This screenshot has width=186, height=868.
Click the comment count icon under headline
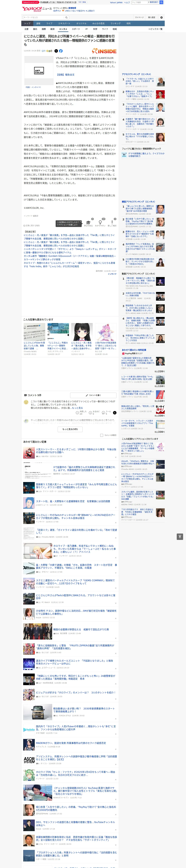44,51
